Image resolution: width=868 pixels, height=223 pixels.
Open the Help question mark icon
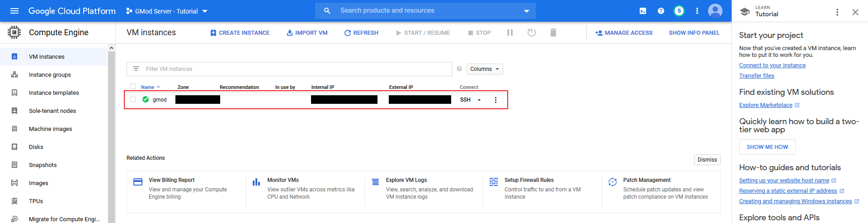point(661,11)
